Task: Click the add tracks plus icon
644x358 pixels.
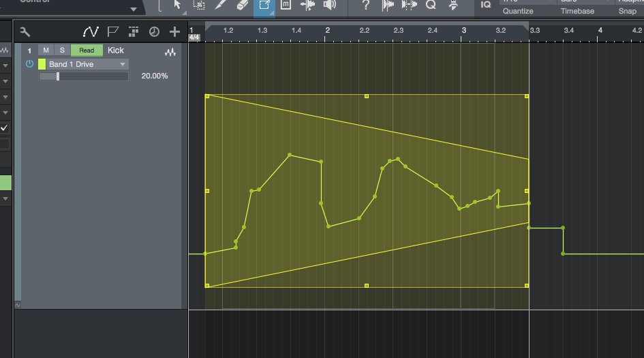Action: tap(175, 32)
